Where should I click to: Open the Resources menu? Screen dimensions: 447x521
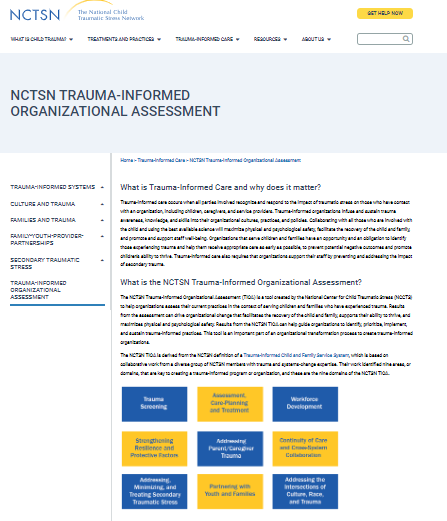pyautogui.click(x=267, y=39)
